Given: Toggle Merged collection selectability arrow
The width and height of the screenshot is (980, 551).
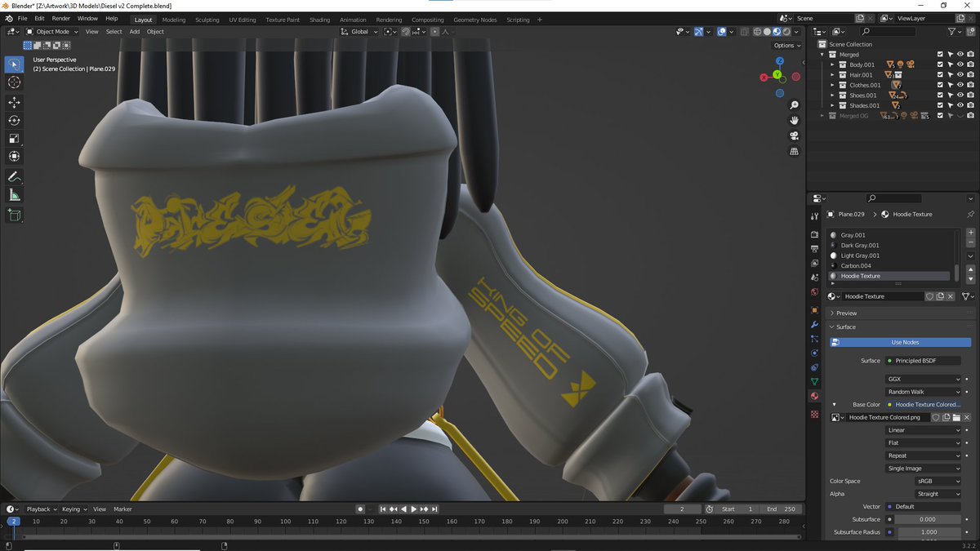Looking at the screenshot, I should click(x=950, y=55).
